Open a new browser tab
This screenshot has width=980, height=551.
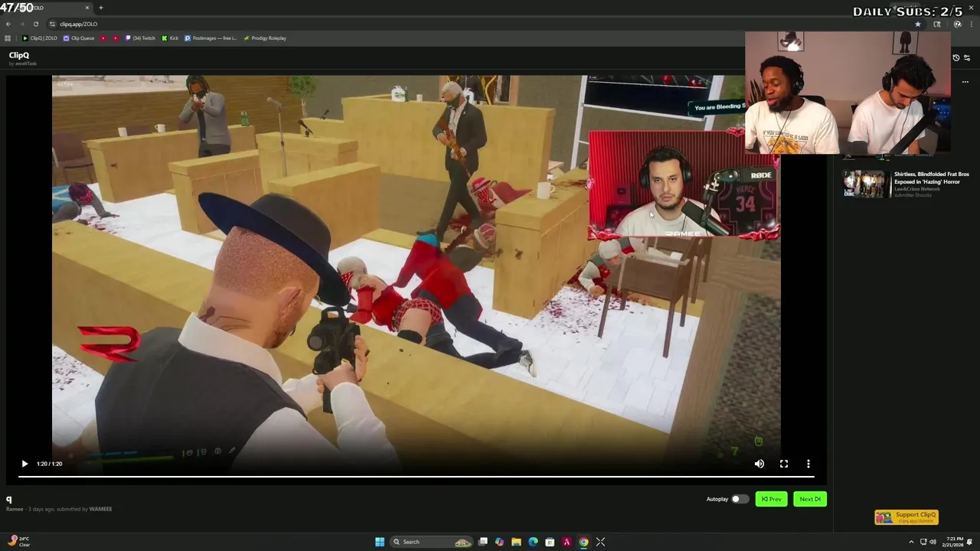coord(101,8)
